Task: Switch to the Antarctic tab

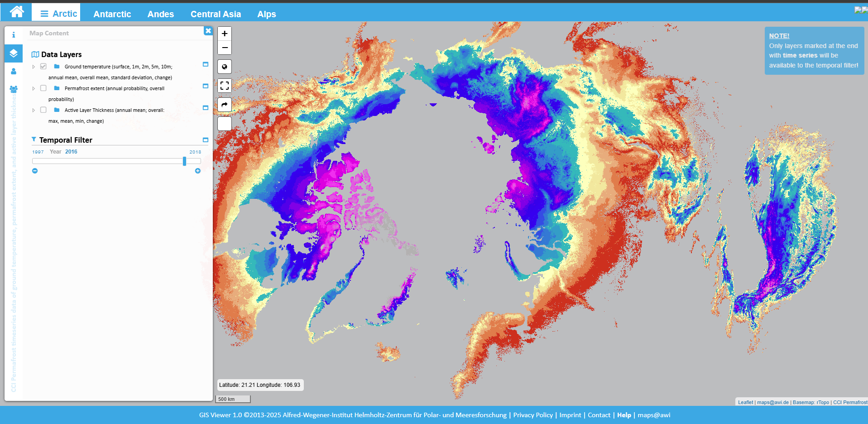Action: click(112, 14)
